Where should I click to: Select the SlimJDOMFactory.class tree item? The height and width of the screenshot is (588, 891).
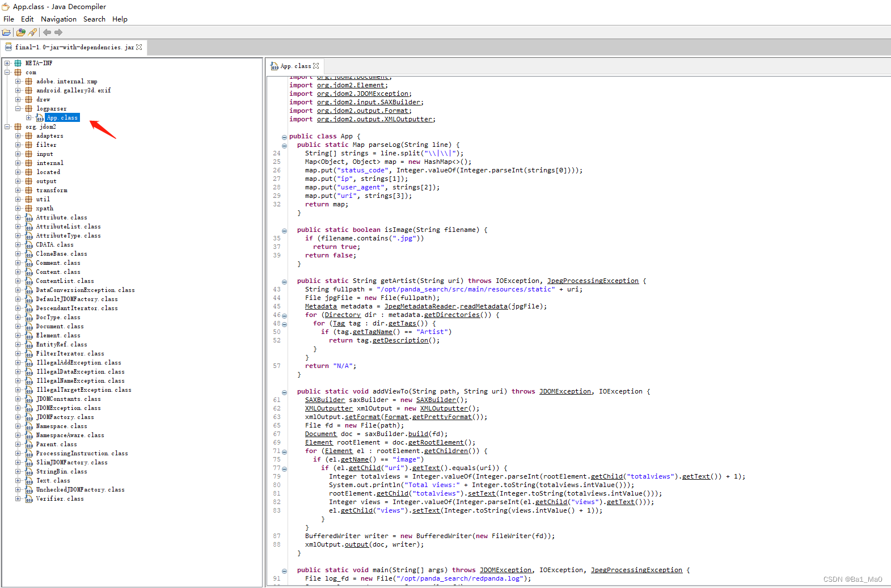71,462
